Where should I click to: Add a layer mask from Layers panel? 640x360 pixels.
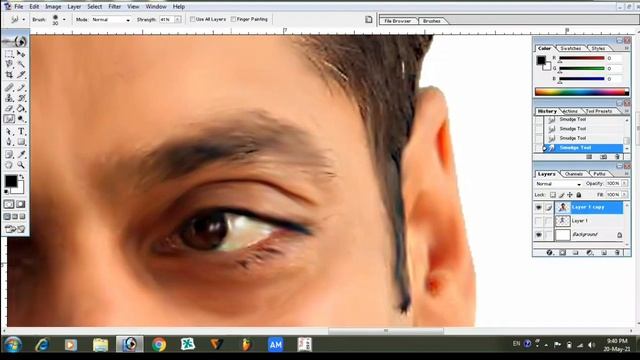562,253
